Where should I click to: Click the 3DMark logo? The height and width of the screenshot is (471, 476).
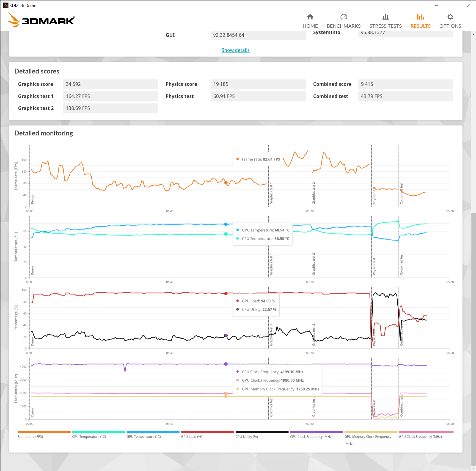41,20
